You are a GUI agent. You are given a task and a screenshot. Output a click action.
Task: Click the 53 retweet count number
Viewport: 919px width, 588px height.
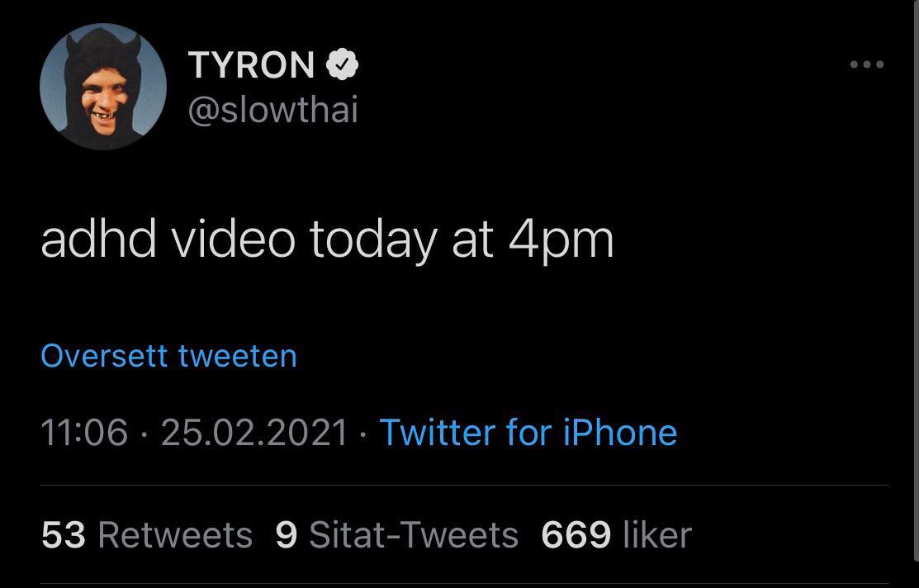(x=64, y=534)
